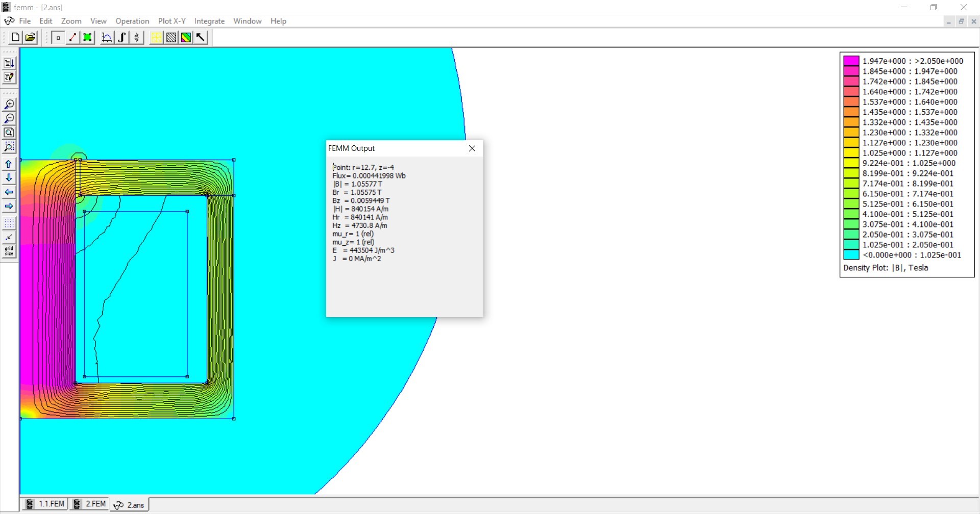Screen dimensions: 980x514
Task: Click the '|H| = 840154 A/m' output line
Action: tap(360, 209)
